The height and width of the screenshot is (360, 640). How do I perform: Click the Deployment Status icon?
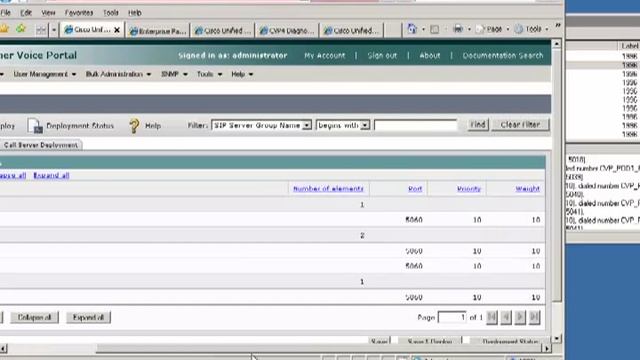click(x=35, y=126)
